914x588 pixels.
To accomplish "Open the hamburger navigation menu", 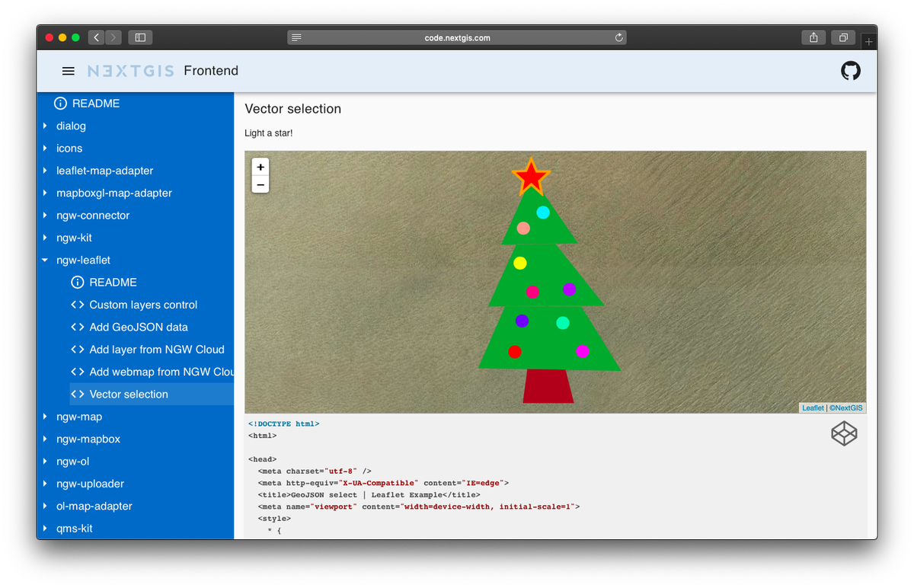I will 69,71.
